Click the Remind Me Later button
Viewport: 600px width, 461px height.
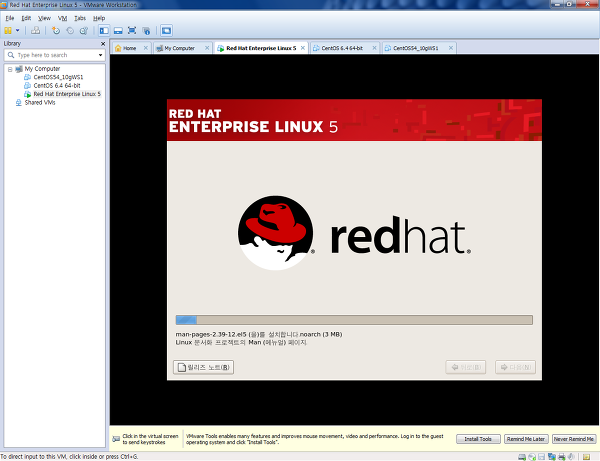[526, 439]
